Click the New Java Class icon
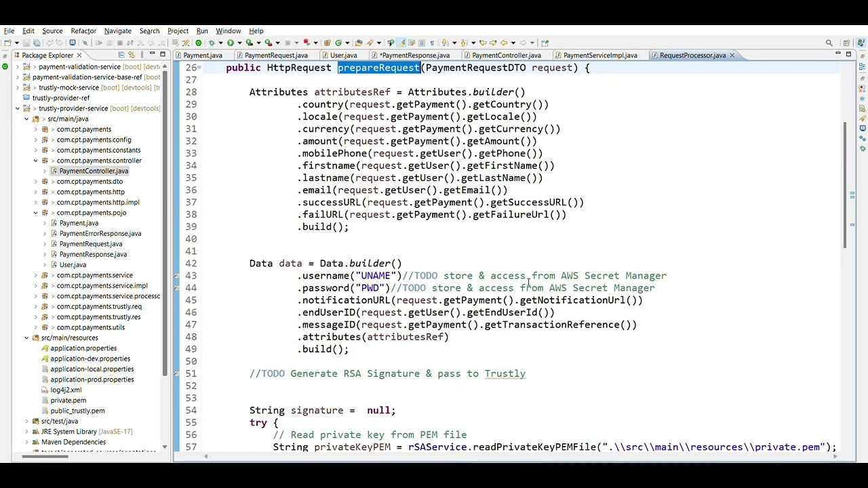Image resolution: width=868 pixels, height=488 pixels. [338, 43]
